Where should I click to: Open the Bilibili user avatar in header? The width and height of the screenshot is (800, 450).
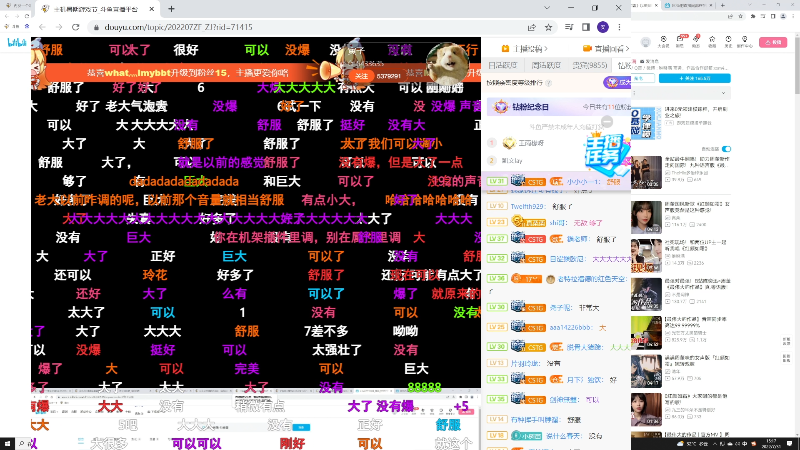coord(646,42)
